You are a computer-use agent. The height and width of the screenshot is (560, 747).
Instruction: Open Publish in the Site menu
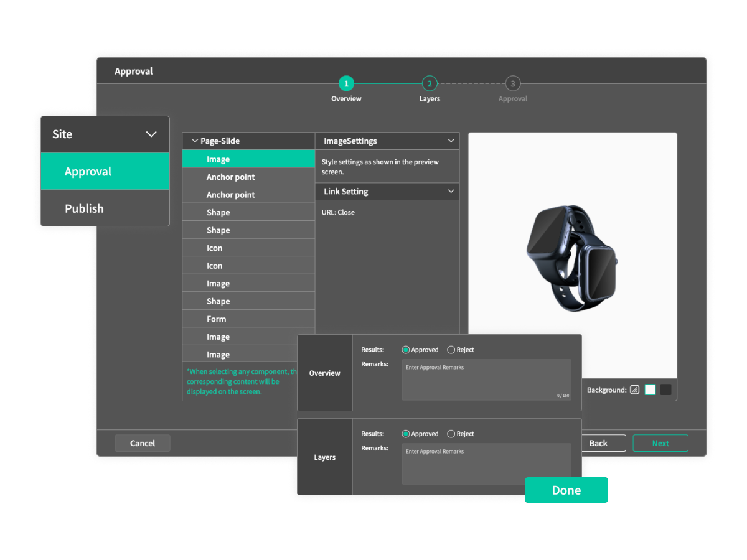click(x=105, y=208)
